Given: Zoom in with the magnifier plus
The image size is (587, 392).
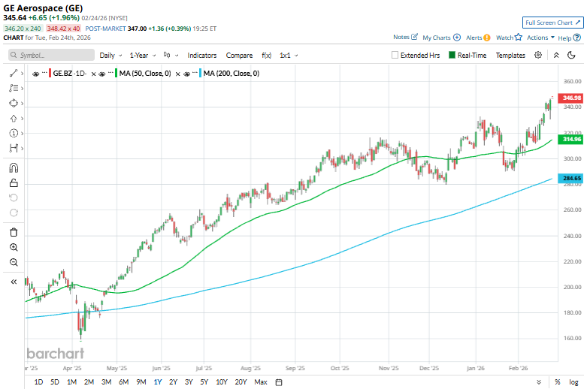Looking at the screenshot, I should click(x=14, y=247).
